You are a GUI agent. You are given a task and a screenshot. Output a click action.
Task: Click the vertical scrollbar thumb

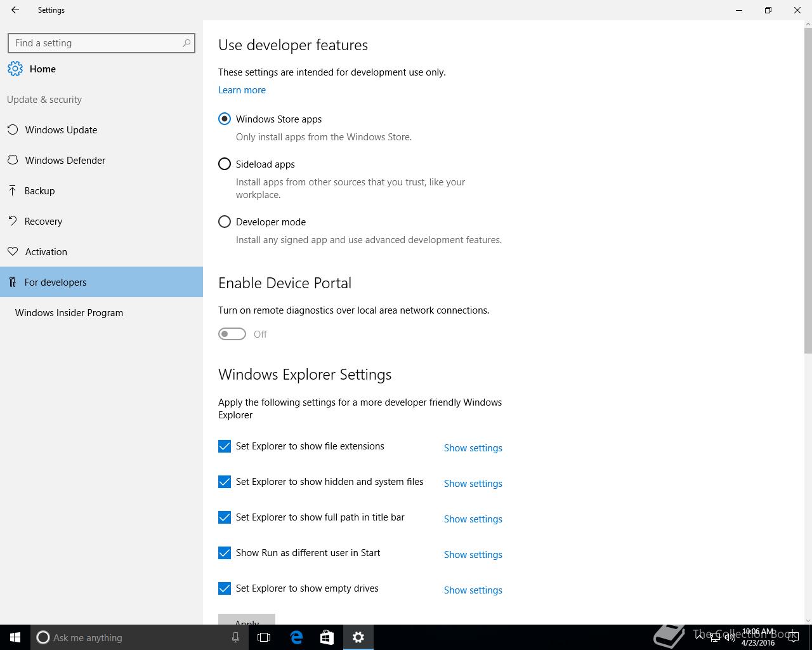[x=808, y=190]
